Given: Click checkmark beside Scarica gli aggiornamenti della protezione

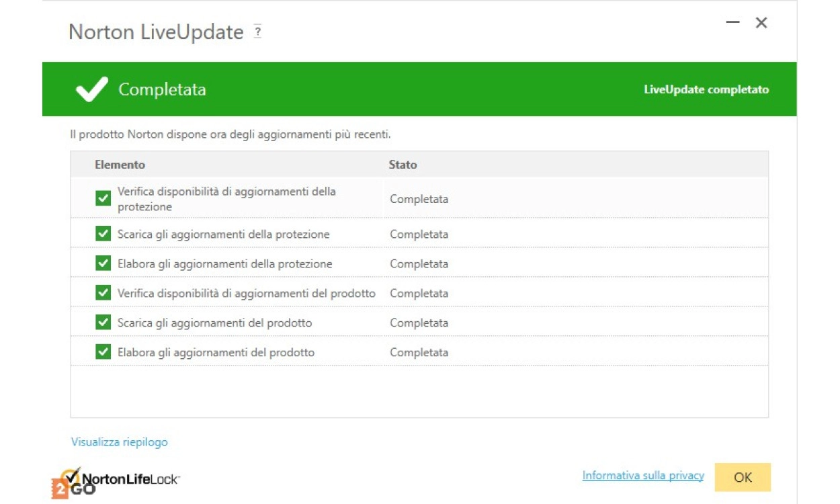Looking at the screenshot, I should tap(103, 234).
